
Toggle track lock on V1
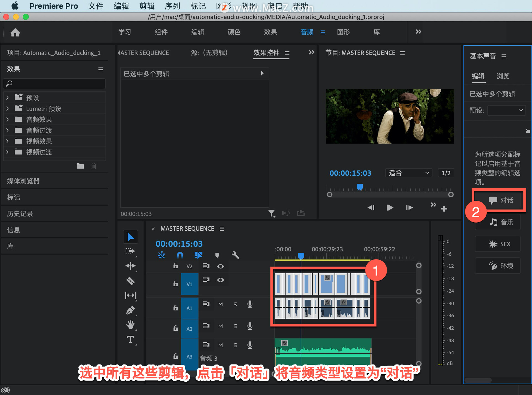click(176, 283)
